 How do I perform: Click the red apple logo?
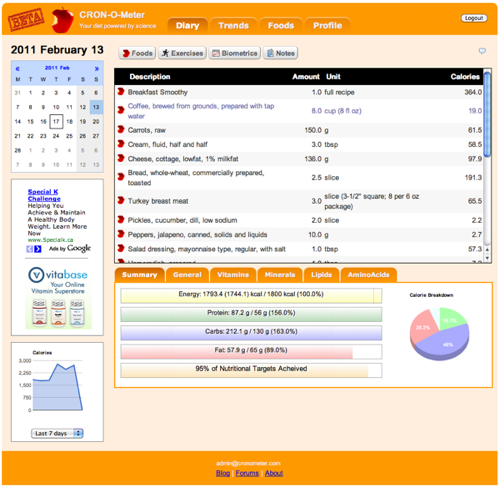point(62,20)
